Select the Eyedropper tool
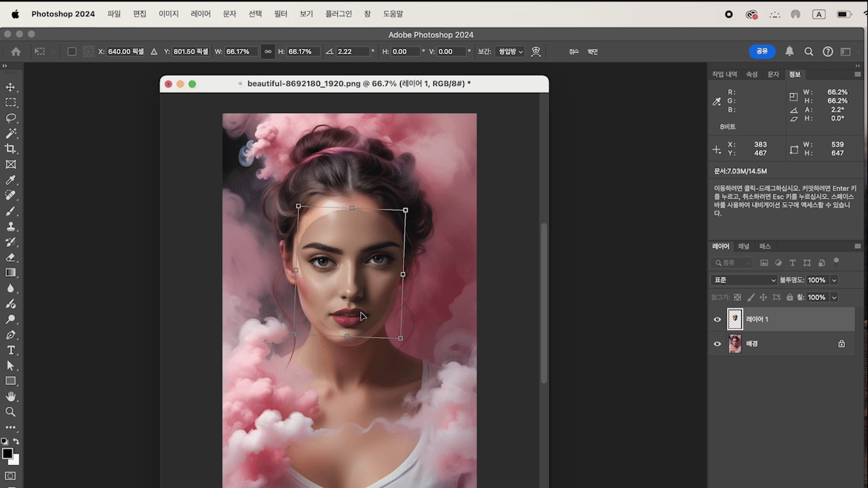868x488 pixels. [11, 180]
